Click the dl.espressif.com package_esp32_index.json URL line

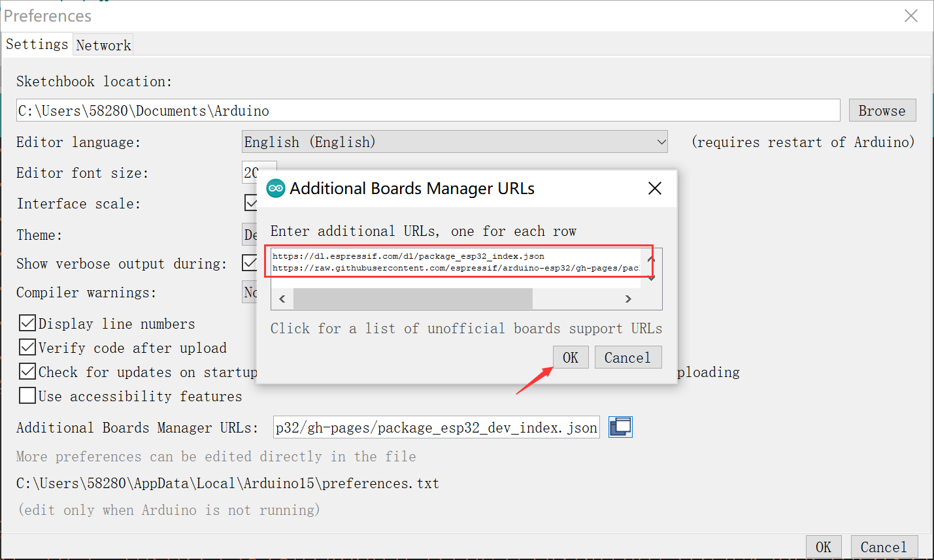coord(409,256)
